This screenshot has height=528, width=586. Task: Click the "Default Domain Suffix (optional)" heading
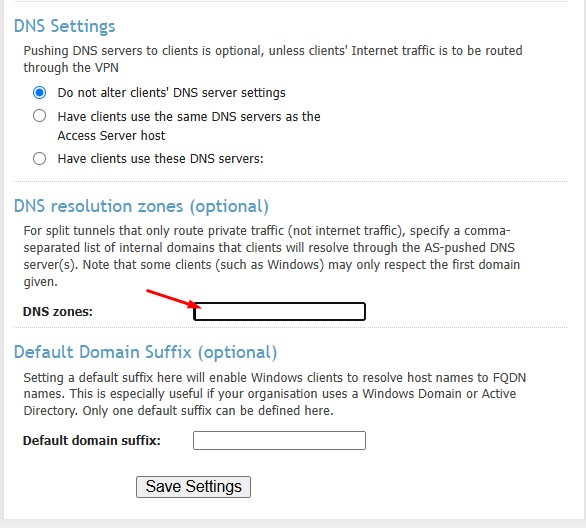(145, 352)
